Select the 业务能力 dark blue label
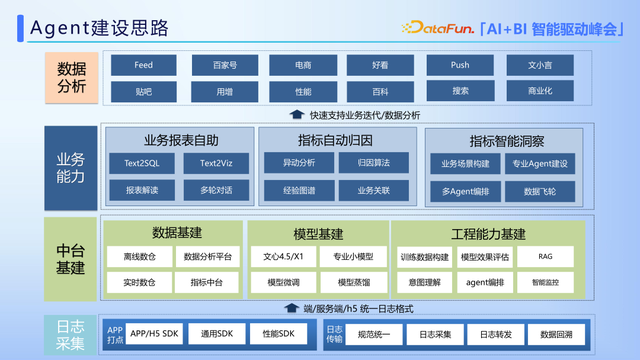The image size is (640, 360). click(71, 168)
